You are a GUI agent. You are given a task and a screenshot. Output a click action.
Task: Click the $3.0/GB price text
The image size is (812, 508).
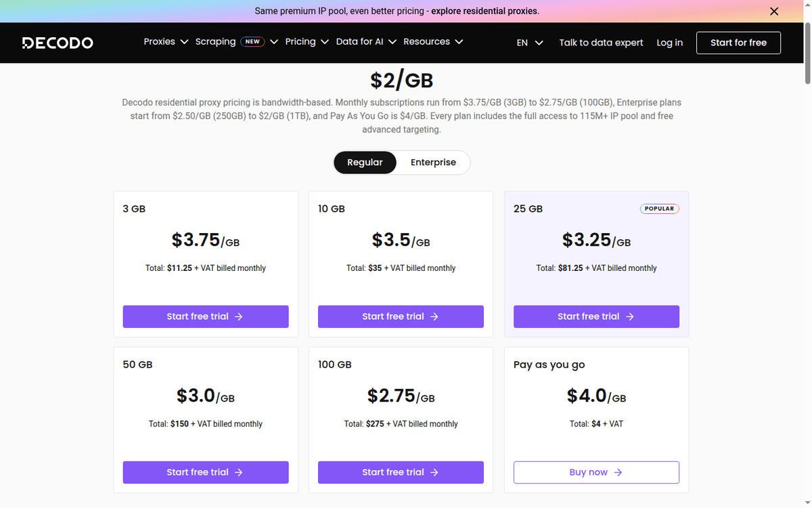coord(206,396)
